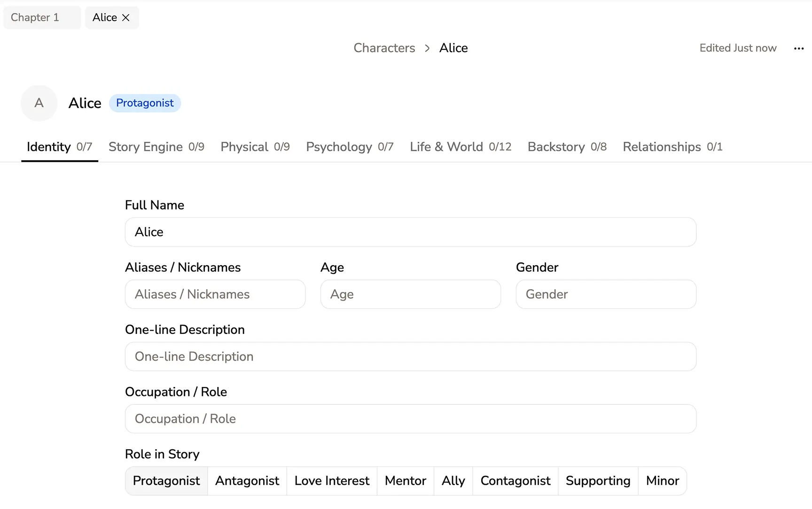Go to Characters in the breadcrumb
Screen dimensions: 812x509
coord(384,48)
